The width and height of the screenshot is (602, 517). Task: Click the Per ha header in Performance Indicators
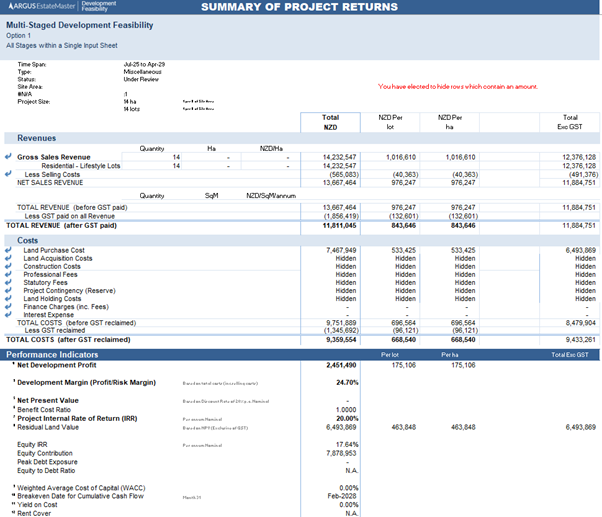(x=450, y=355)
